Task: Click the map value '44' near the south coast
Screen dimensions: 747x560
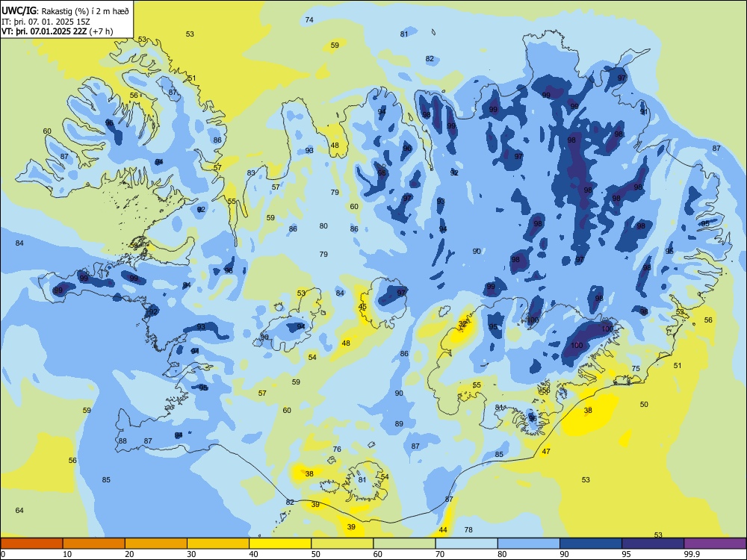Action: tap(443, 530)
